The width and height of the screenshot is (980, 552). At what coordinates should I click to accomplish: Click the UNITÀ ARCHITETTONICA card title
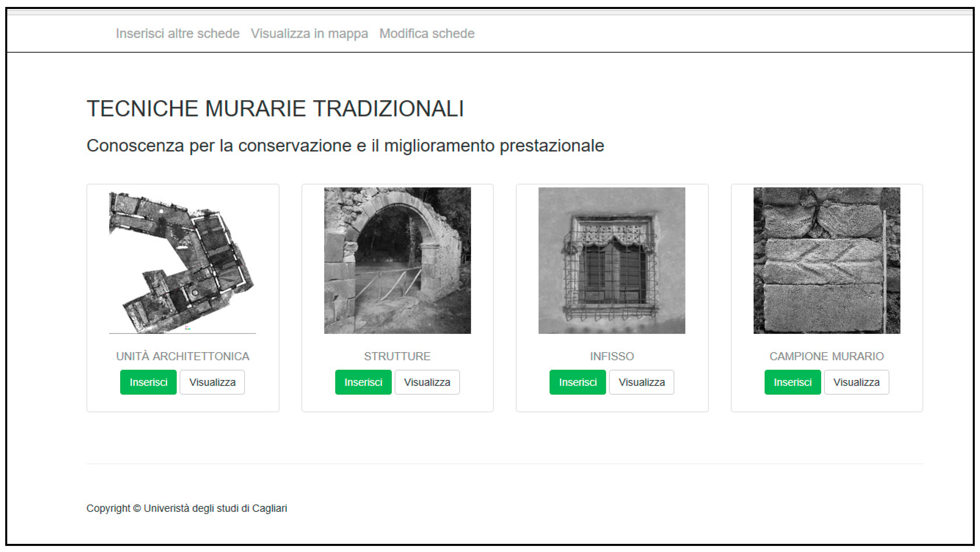[183, 356]
